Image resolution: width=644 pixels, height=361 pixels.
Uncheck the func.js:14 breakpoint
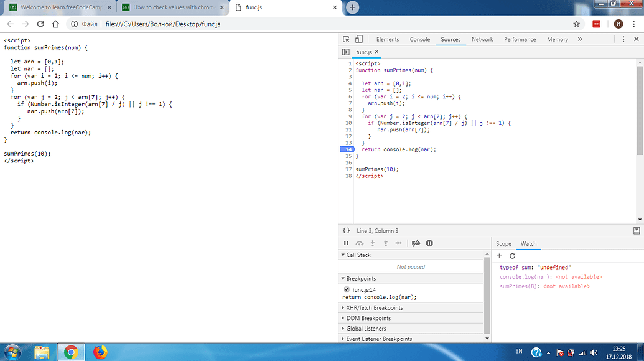click(347, 289)
